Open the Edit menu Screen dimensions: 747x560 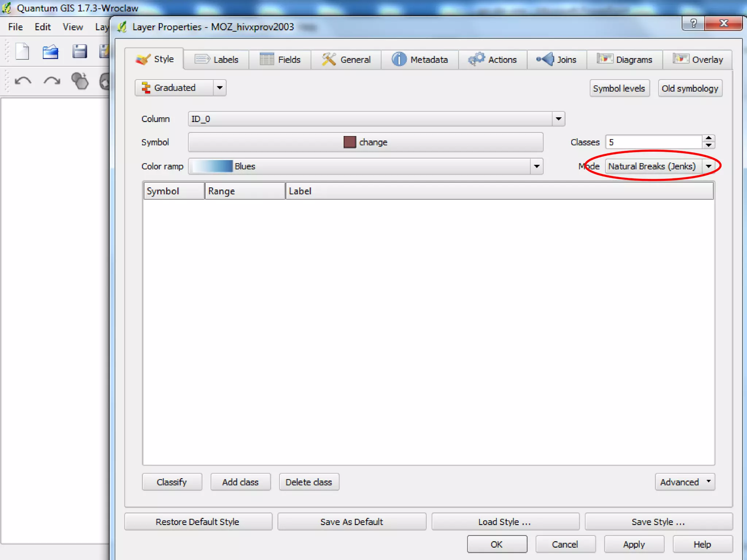tap(42, 27)
